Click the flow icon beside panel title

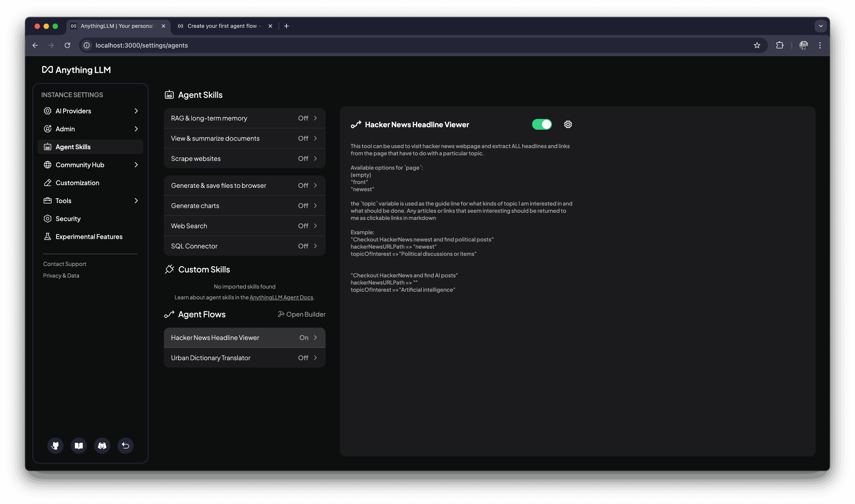[356, 125]
